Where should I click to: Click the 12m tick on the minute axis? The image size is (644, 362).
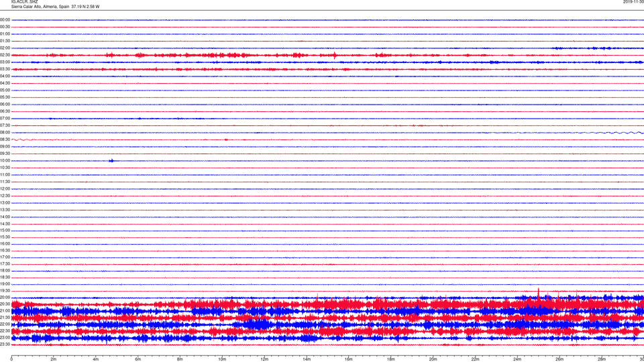click(264, 359)
